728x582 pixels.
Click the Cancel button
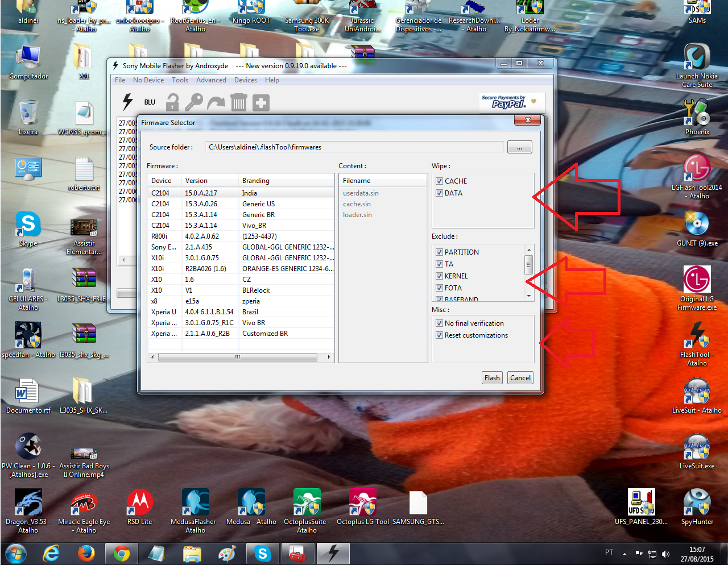tap(520, 378)
